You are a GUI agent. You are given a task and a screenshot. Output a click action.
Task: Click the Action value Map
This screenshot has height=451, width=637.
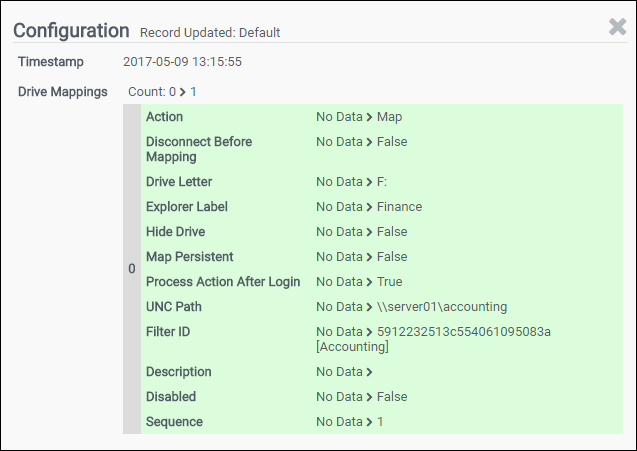tap(389, 117)
